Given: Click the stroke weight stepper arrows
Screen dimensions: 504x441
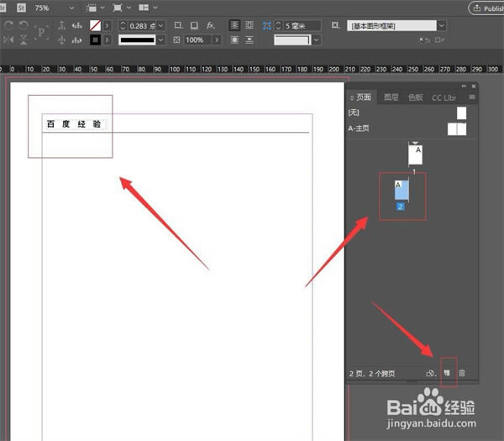Looking at the screenshot, I should [123, 25].
